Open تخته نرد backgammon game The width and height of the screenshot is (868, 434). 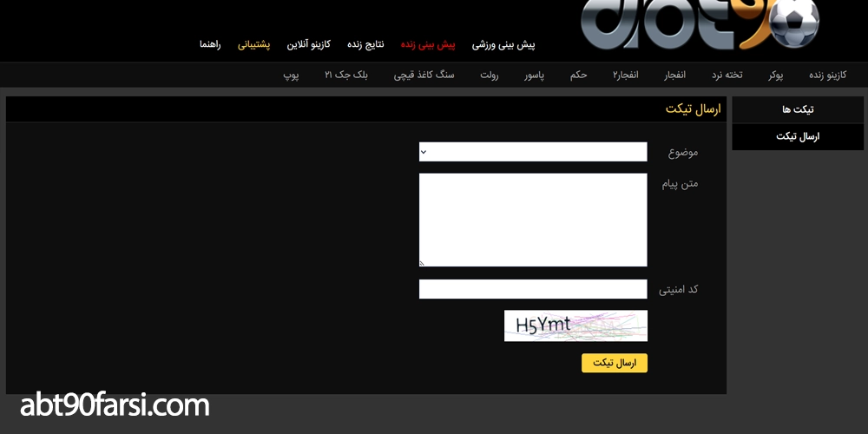point(727,76)
